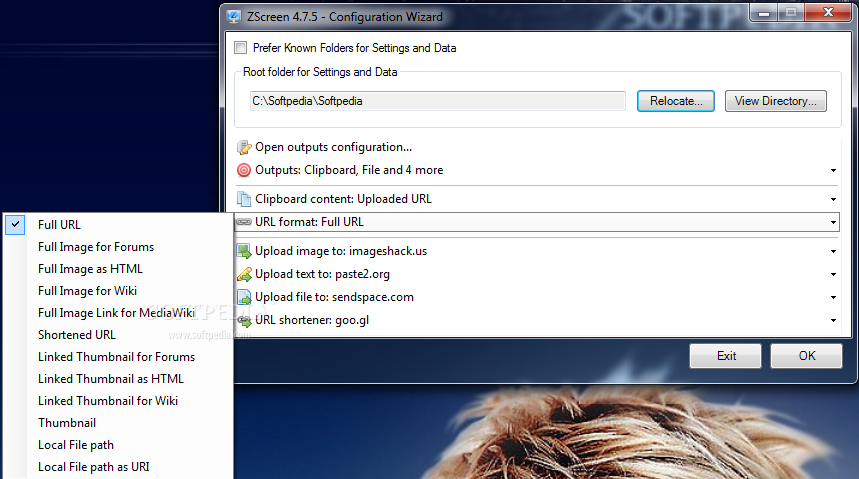This screenshot has height=479, width=859.
Task: Close the Configuration Wizard window
Action: tap(828, 13)
